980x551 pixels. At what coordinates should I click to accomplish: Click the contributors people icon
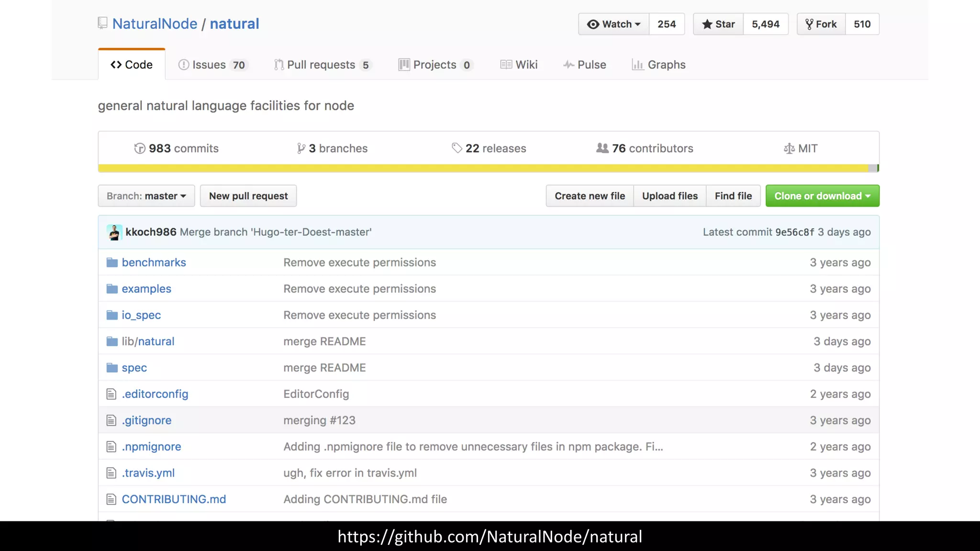pyautogui.click(x=602, y=148)
